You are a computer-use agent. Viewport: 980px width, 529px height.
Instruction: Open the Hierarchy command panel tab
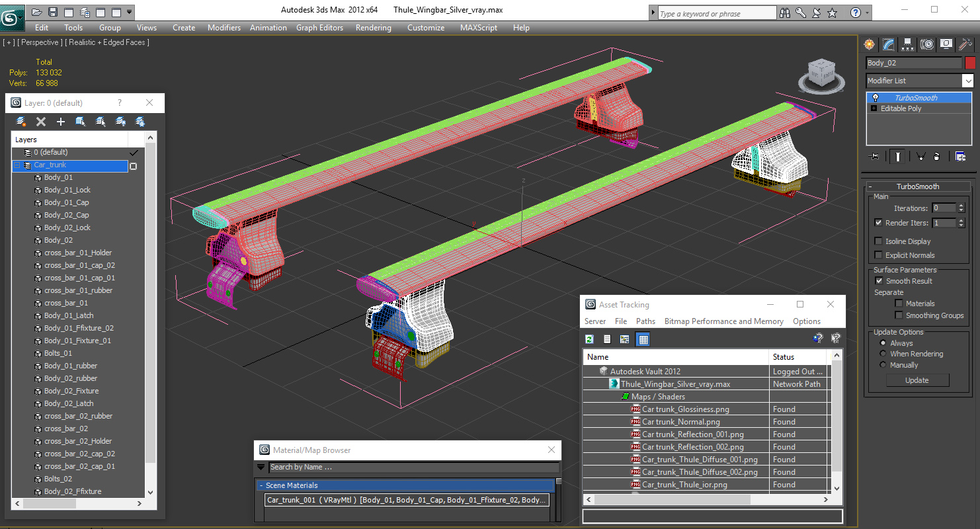tap(908, 44)
